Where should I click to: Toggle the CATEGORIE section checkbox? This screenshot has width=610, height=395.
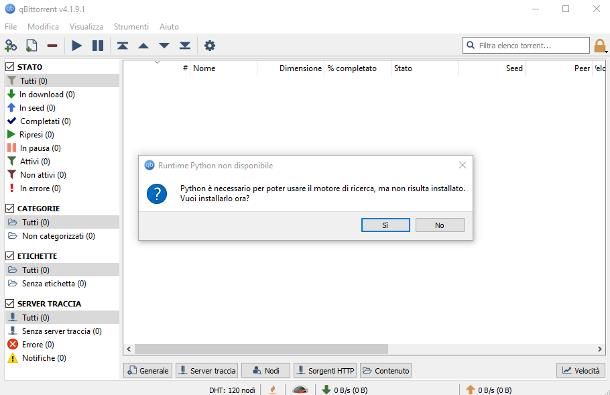tap(10, 208)
